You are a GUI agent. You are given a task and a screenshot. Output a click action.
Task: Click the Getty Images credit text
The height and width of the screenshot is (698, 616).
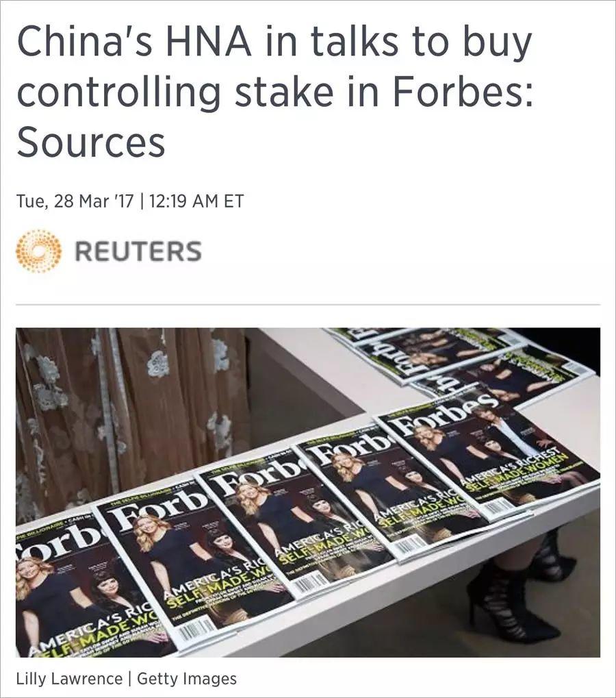(187, 678)
